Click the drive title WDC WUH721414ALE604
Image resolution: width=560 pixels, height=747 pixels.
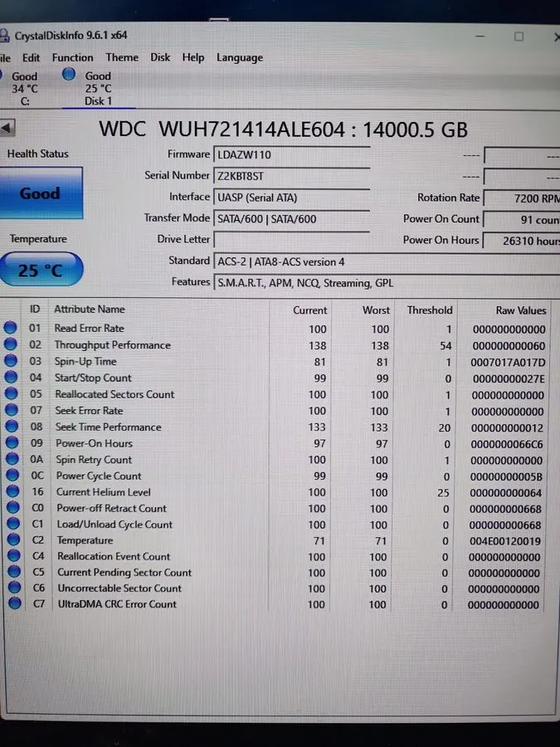283,129
